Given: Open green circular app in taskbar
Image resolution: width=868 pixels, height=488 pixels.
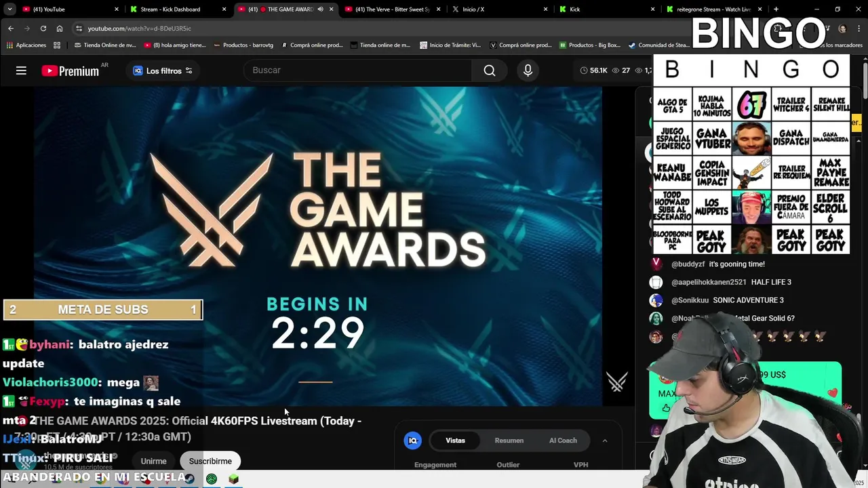Looking at the screenshot, I should point(212,479).
